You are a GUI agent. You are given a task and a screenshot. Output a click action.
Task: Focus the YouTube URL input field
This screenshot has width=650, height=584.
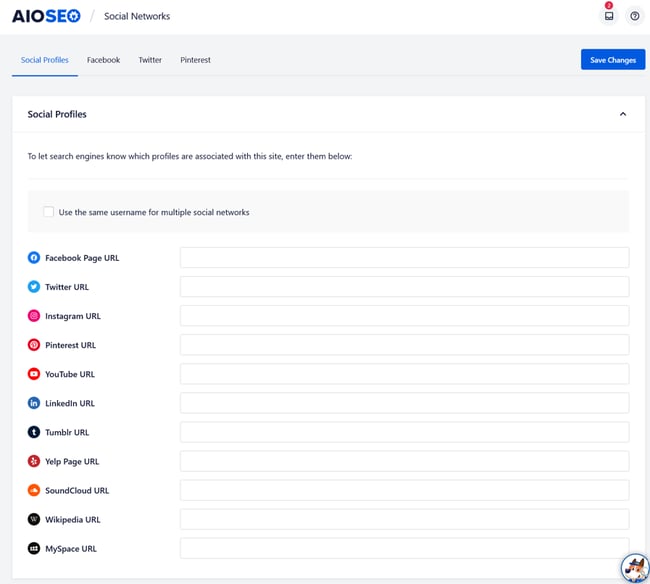[x=405, y=374]
